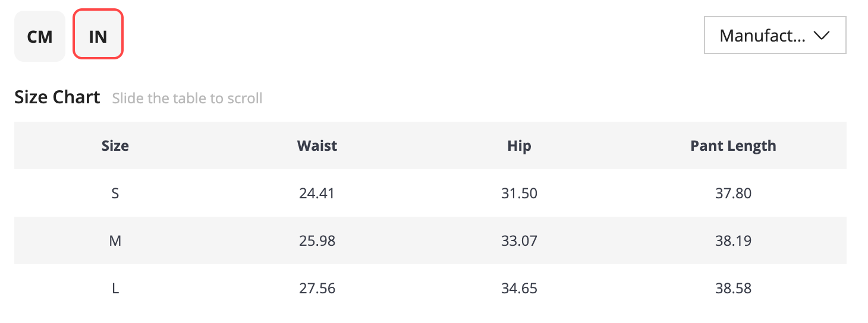Screen dimensions: 868x323
Task: Click the Size Chart heading
Action: tap(57, 97)
